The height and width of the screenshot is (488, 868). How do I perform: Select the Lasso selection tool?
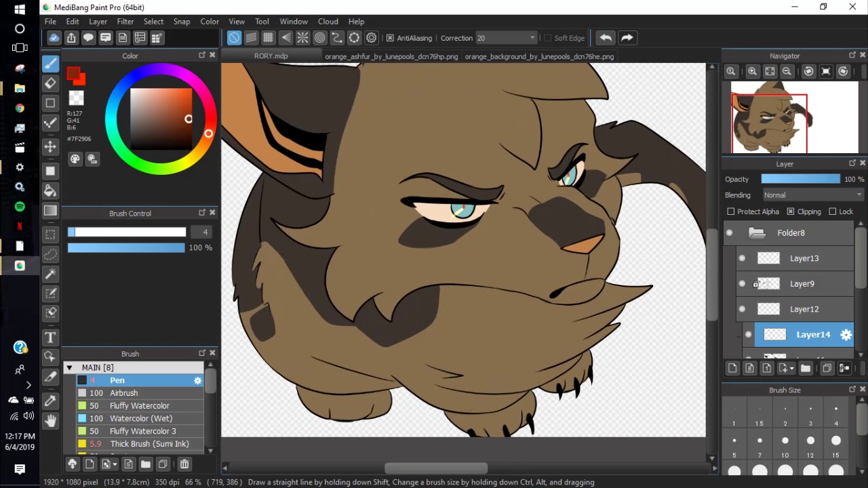[x=50, y=255]
